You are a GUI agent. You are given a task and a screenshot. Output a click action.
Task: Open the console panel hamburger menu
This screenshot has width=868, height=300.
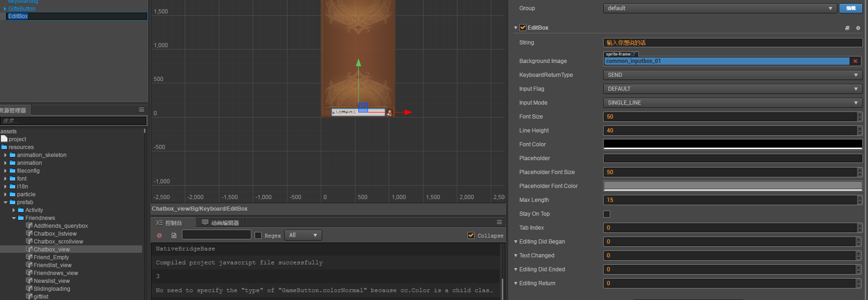pos(499,222)
